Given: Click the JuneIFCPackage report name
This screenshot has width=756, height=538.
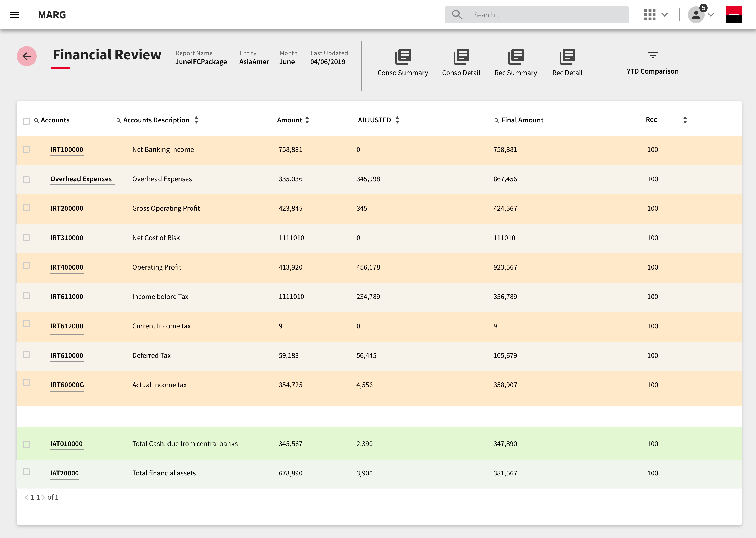Looking at the screenshot, I should pyautogui.click(x=201, y=62).
